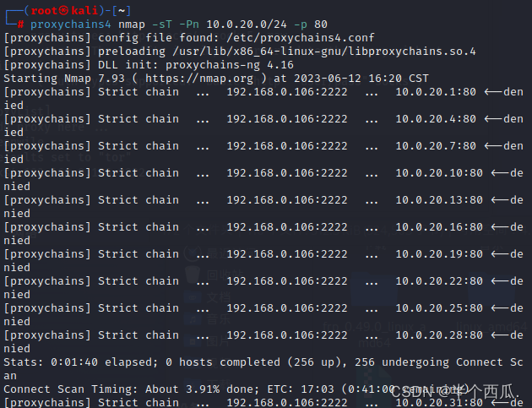
Task: Click the arrow before denied on 10.0.20.1 line
Action: 493,92
